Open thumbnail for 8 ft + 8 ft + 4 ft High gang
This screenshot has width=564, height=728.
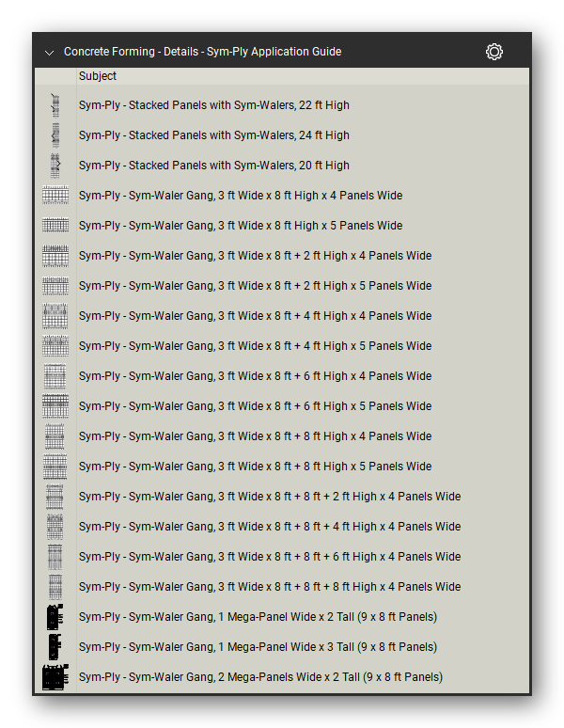coord(55,527)
